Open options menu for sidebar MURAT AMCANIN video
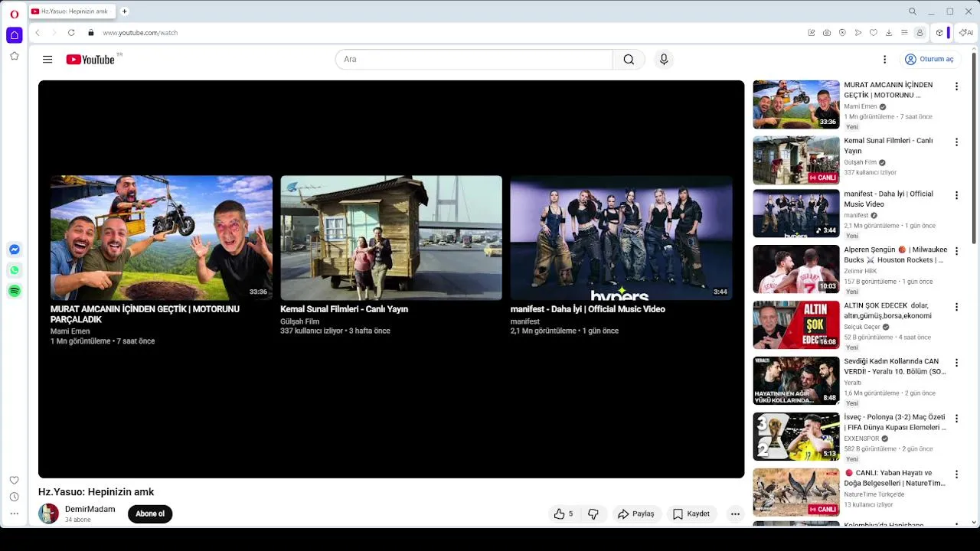Screen dimensions: 980x551 pyautogui.click(x=956, y=86)
